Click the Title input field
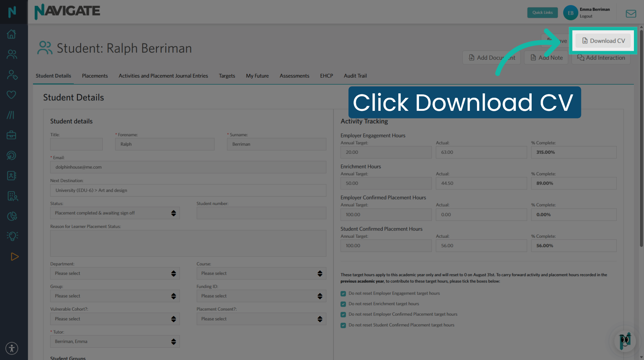Image resolution: width=644 pixels, height=360 pixels. (x=76, y=144)
